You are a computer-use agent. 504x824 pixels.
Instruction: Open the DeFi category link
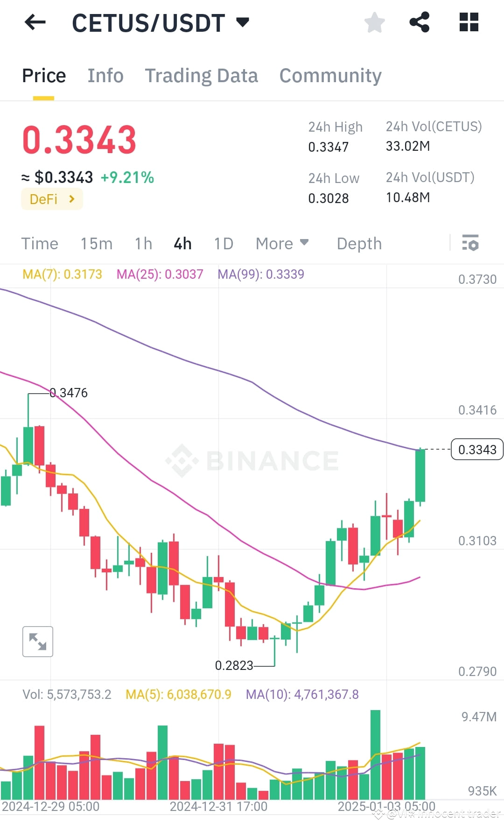[52, 199]
